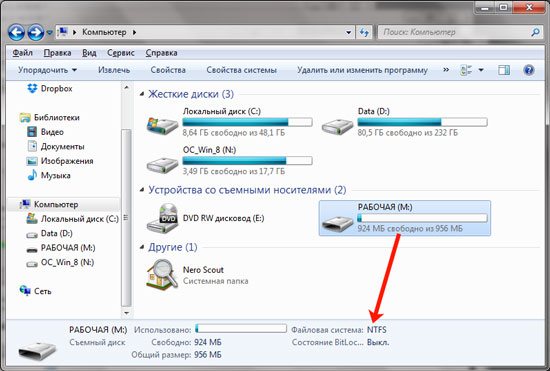Collapse the Жесткие диски (3) group

pyautogui.click(x=142, y=94)
